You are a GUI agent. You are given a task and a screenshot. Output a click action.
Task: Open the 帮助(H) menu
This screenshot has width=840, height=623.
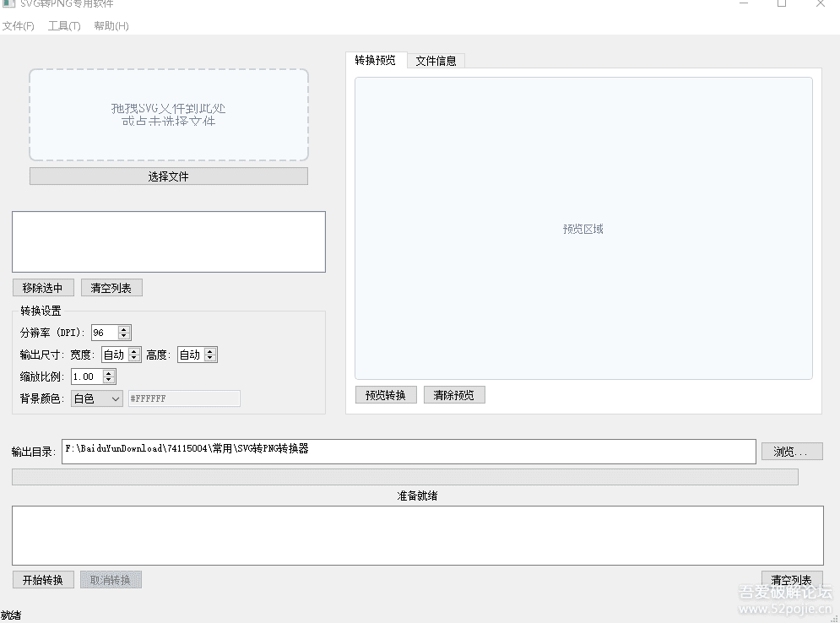(x=111, y=26)
